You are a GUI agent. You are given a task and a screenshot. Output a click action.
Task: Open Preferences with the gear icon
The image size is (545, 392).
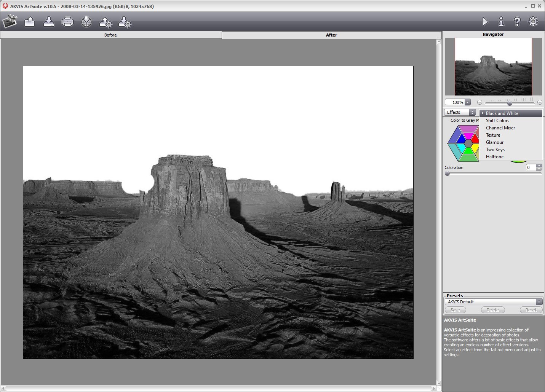[533, 21]
